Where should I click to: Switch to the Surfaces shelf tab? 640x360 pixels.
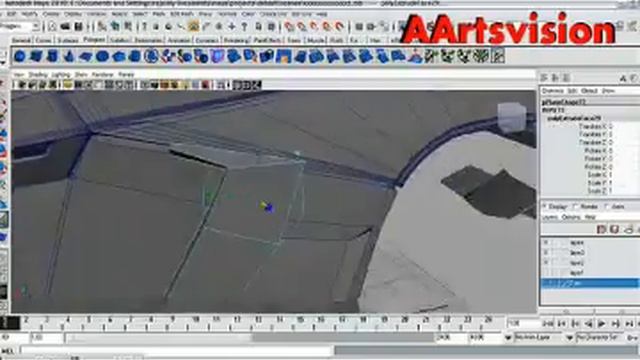[68, 40]
